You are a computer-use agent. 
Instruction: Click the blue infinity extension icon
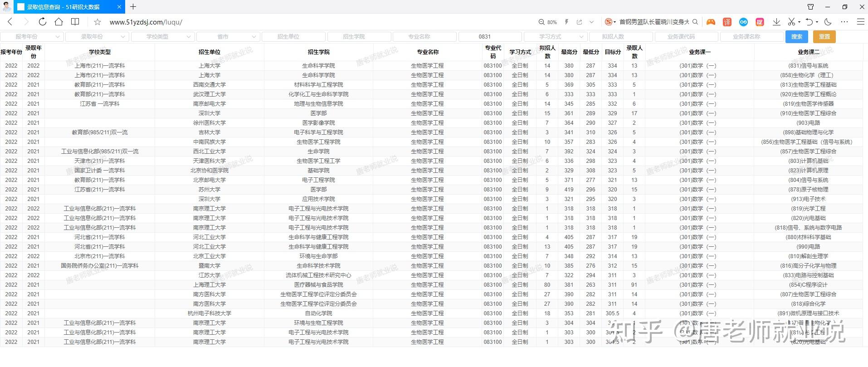click(x=743, y=22)
